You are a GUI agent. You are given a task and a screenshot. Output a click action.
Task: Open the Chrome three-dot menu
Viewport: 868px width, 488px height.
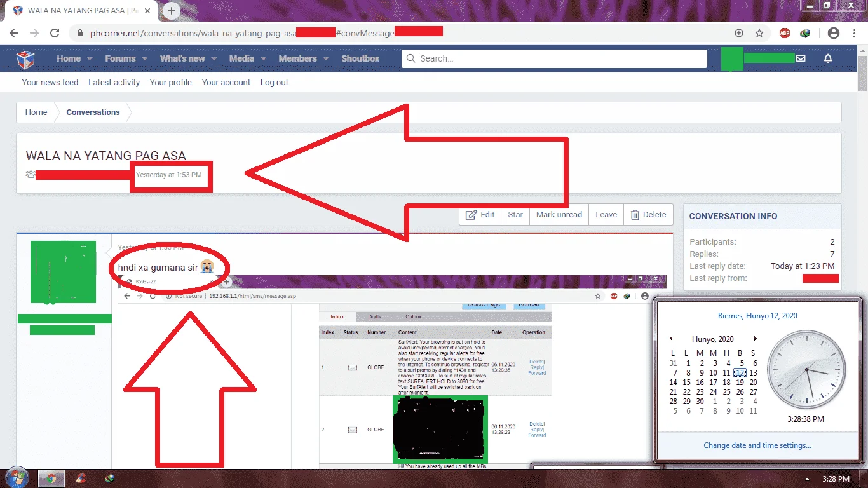tap(854, 33)
